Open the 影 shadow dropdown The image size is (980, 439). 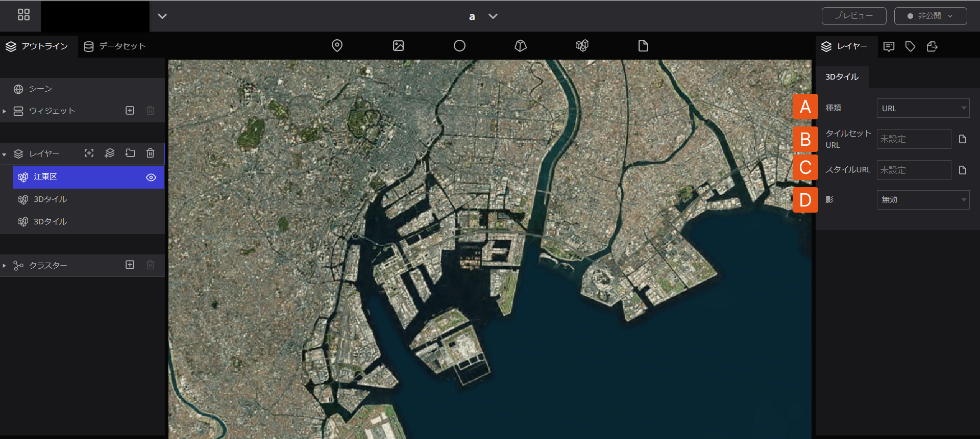coord(923,200)
